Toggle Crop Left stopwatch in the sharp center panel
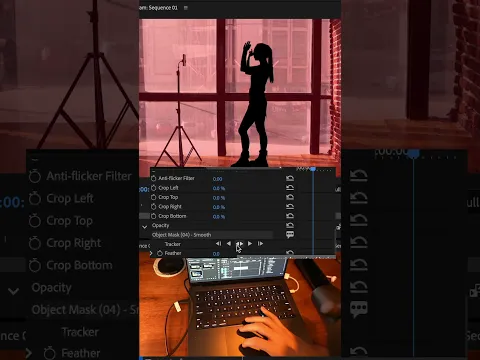Viewport: 480px width, 360px height. (x=153, y=188)
